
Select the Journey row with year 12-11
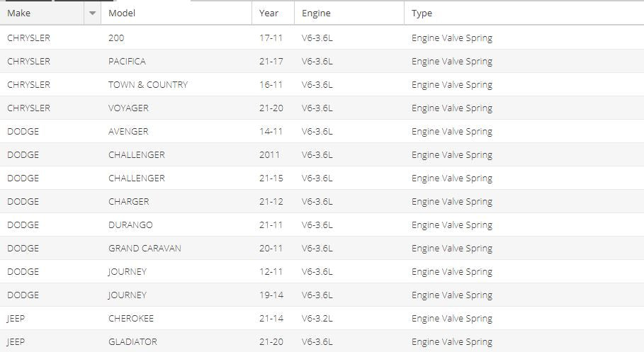[322, 272]
